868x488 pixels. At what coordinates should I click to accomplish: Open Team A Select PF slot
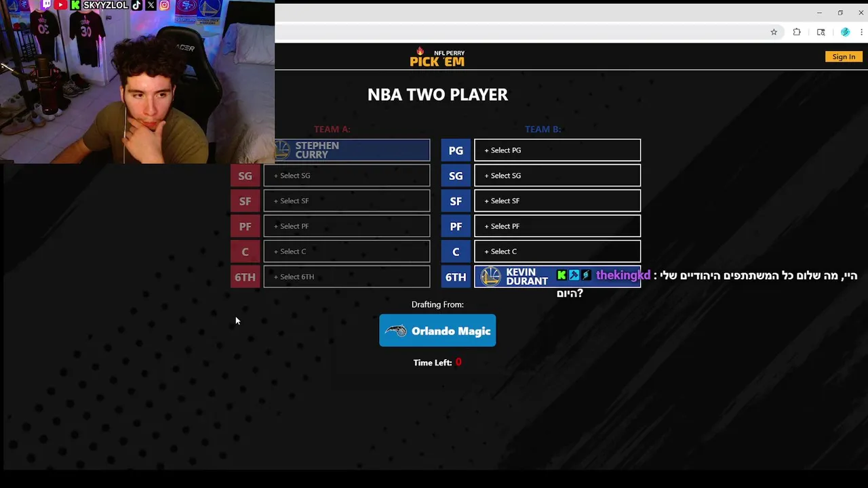click(347, 226)
